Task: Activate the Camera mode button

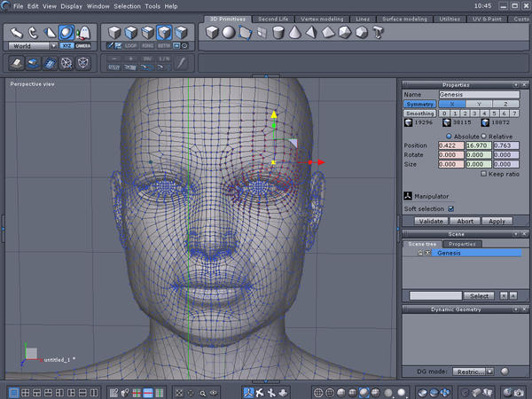Action: [x=82, y=45]
